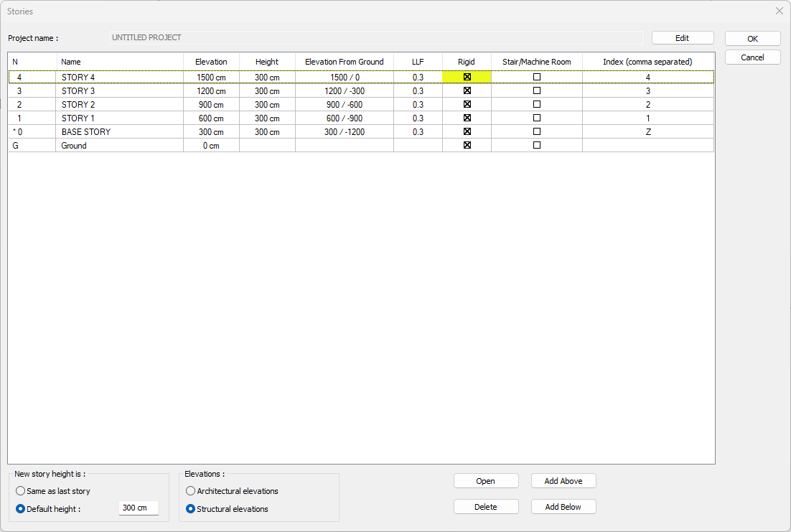Confirm with the OK button
791x532 pixels.
point(752,39)
